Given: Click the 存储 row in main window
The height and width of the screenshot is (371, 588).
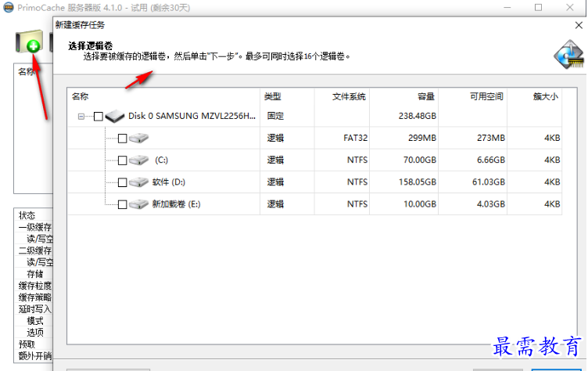Looking at the screenshot, I should click(34, 274).
